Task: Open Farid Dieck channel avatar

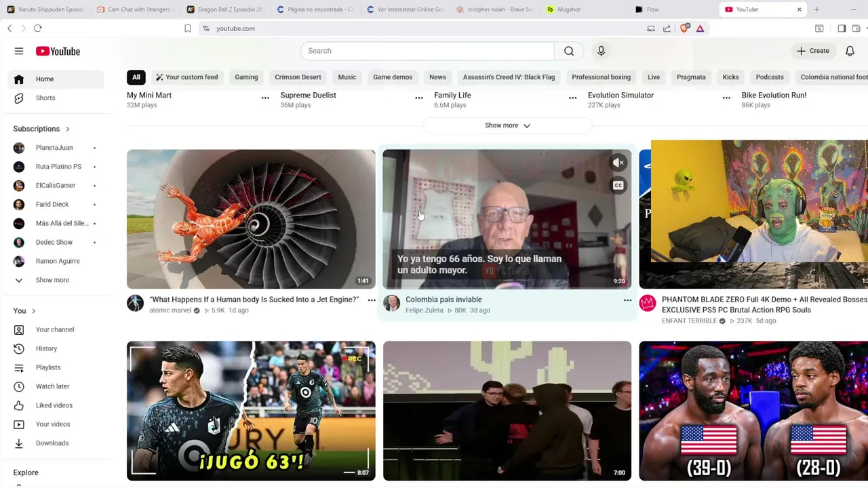Action: coord(19,205)
